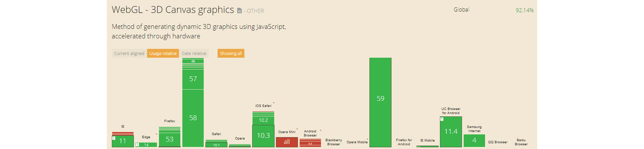Screen dimensions: 644x149
Task: Click the 92.14% global support value
Action: click(x=525, y=10)
